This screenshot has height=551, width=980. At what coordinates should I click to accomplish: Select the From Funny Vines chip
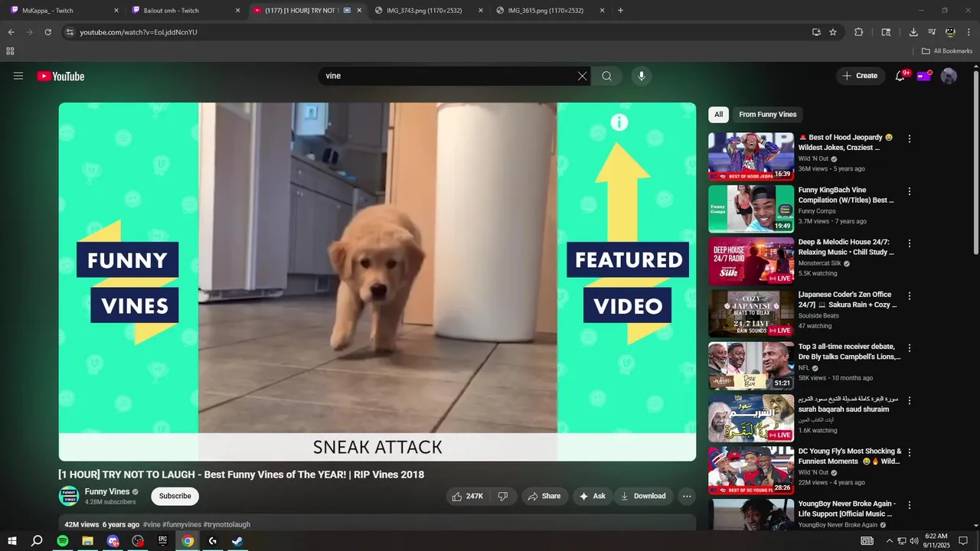[x=767, y=114]
